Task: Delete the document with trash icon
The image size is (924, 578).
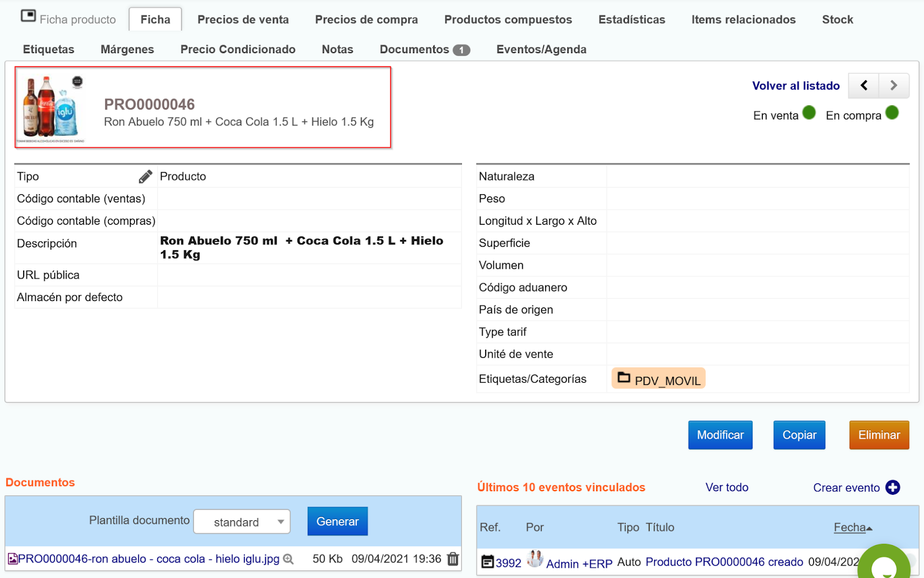Action: click(453, 559)
